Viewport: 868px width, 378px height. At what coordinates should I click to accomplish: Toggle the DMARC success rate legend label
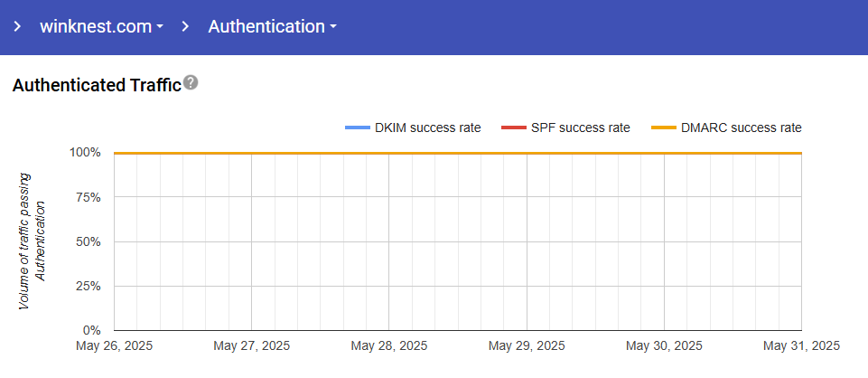(x=742, y=128)
